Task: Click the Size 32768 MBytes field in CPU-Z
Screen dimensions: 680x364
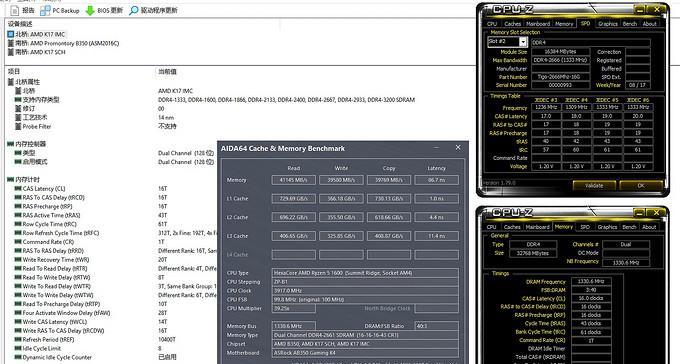Action: click(x=533, y=253)
